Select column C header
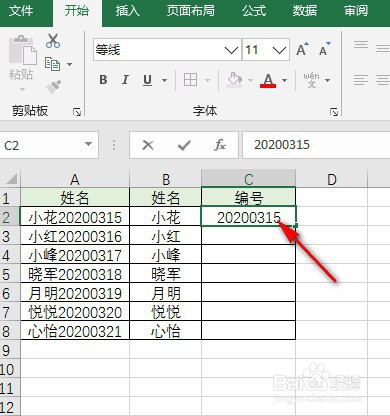 point(249,179)
